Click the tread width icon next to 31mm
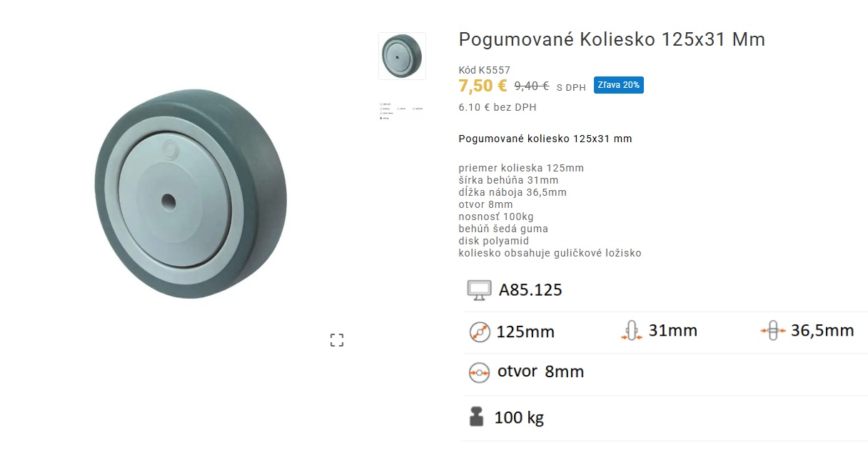The width and height of the screenshot is (868, 463). click(632, 331)
